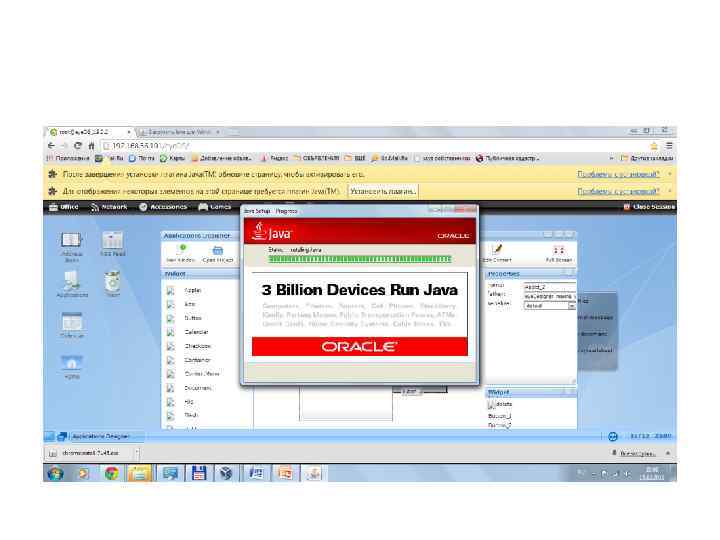Select Button_1 in the lower Widget panel
Image resolution: width=720 pixels, height=540 pixels.
[500, 416]
